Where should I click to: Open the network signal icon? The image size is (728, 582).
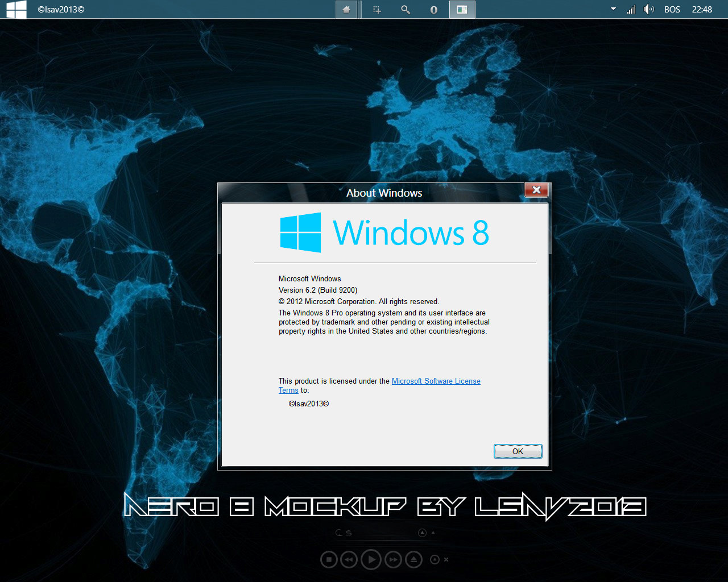[631, 9]
